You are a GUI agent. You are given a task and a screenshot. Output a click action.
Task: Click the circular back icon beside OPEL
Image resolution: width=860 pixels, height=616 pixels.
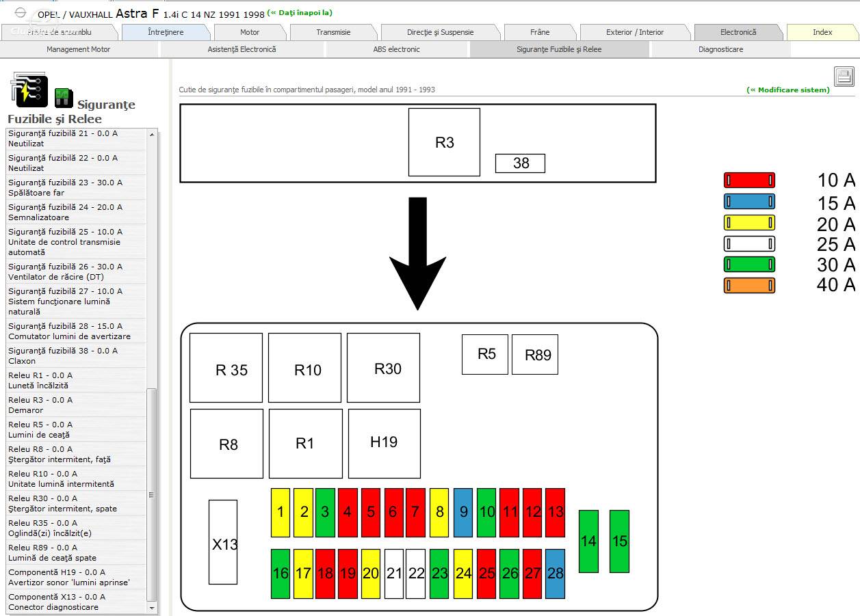pos(20,13)
